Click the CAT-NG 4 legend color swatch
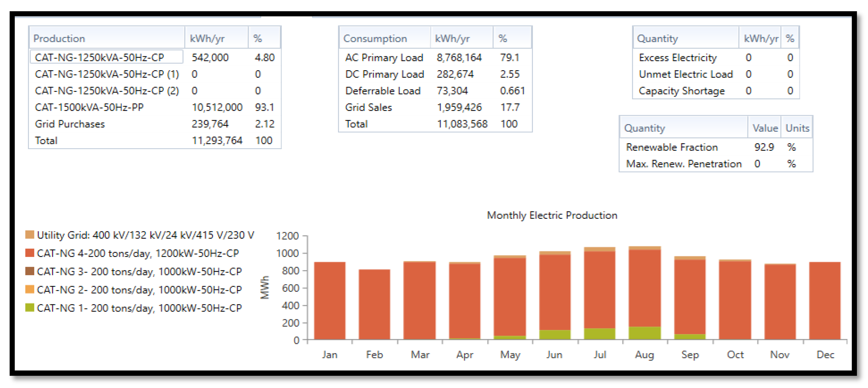The image size is (868, 388). click(x=30, y=253)
